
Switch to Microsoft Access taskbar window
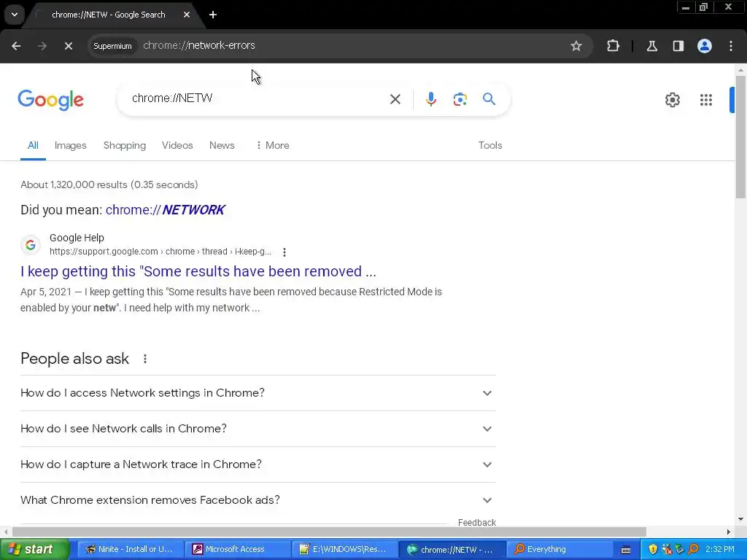coord(236,549)
